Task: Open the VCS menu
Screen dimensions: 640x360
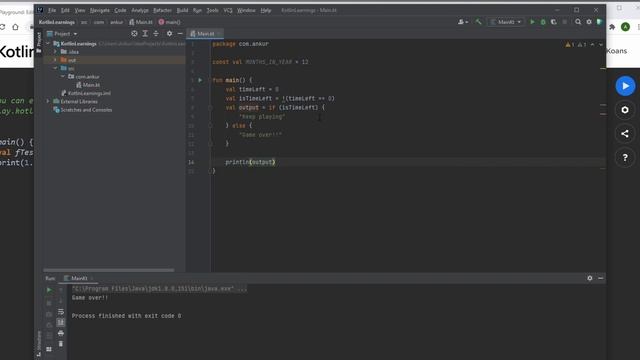Action: [228, 10]
